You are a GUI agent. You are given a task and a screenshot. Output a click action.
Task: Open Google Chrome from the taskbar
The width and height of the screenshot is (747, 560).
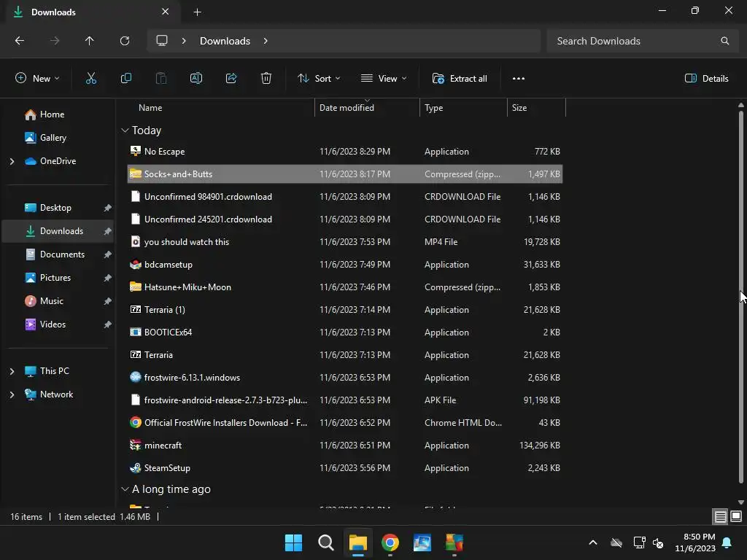pyautogui.click(x=390, y=542)
